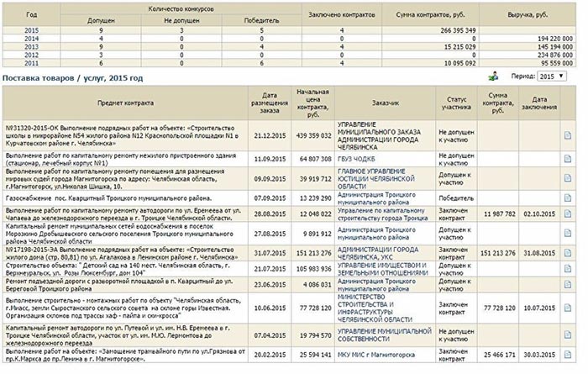Open document icon for Газоснабжение Кварцитный row

(x=568, y=198)
